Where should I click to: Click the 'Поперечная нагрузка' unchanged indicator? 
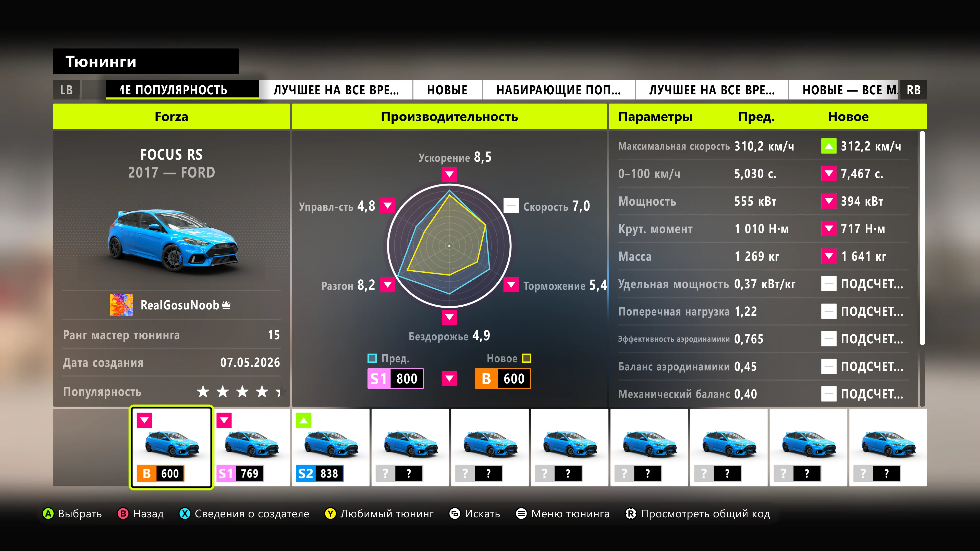(x=829, y=311)
